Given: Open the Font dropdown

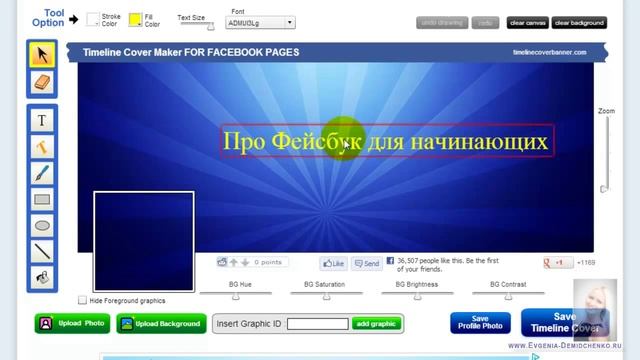Looking at the screenshot, I should coord(260,23).
